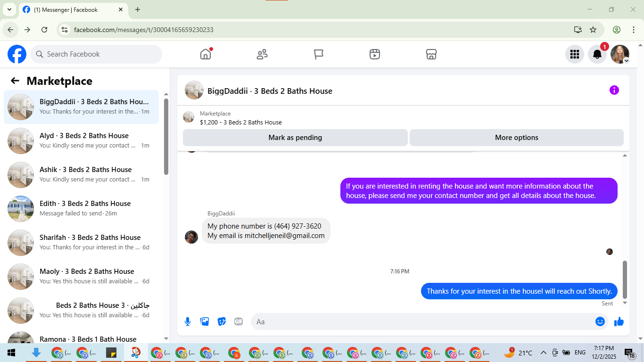
Task: Click the purple 'If you are interested' message
Action: (x=479, y=191)
